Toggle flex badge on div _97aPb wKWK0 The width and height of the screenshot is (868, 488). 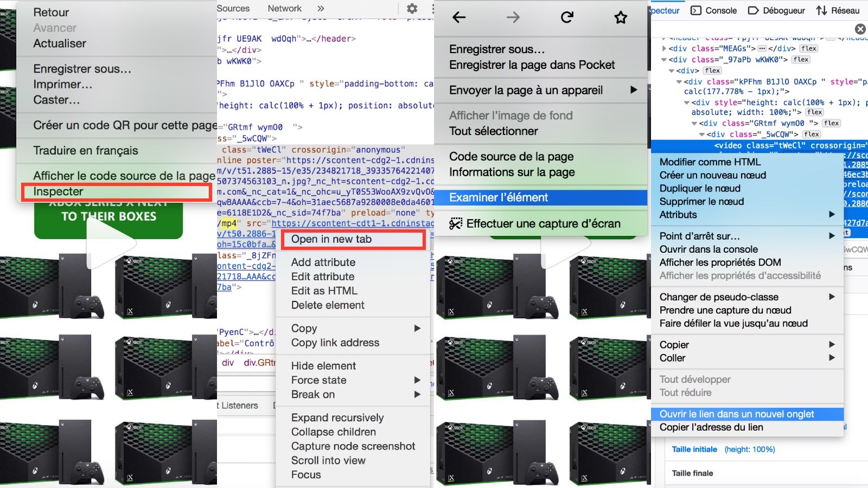(800, 60)
